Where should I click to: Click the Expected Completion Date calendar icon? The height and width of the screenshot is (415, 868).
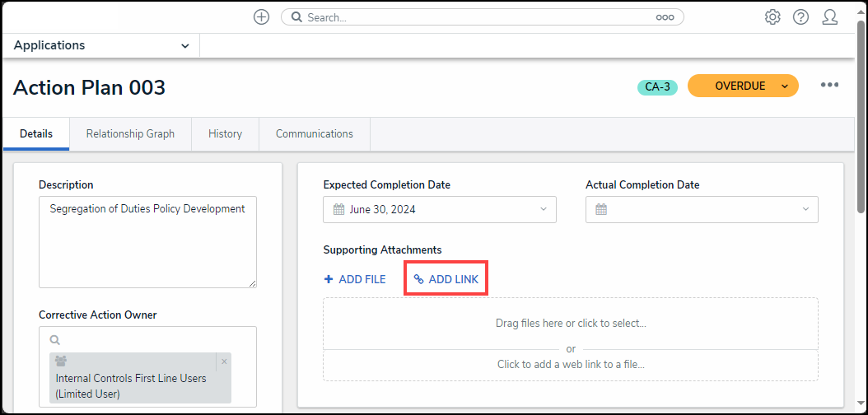(x=338, y=209)
